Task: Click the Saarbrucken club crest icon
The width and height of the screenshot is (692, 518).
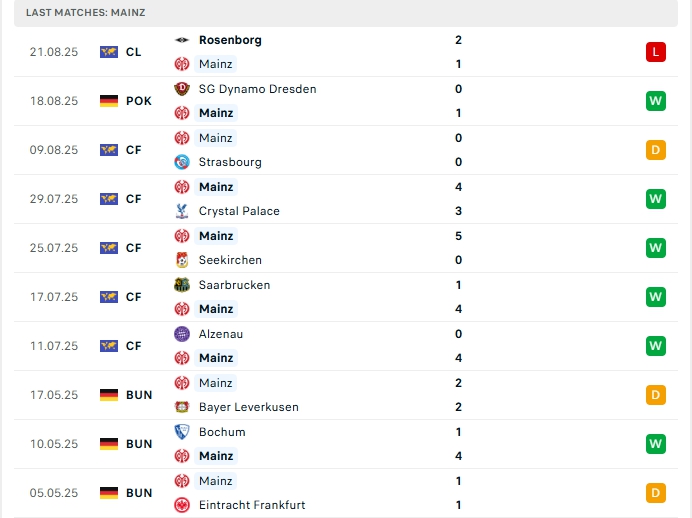Action: [x=182, y=285]
